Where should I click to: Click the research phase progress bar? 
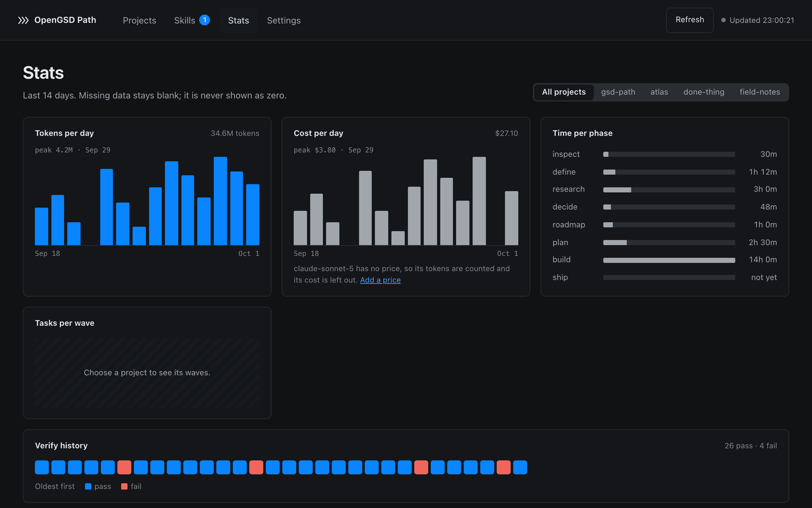(x=669, y=190)
